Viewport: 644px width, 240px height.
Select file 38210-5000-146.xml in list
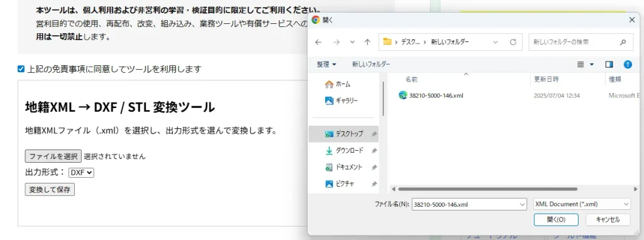click(x=436, y=95)
